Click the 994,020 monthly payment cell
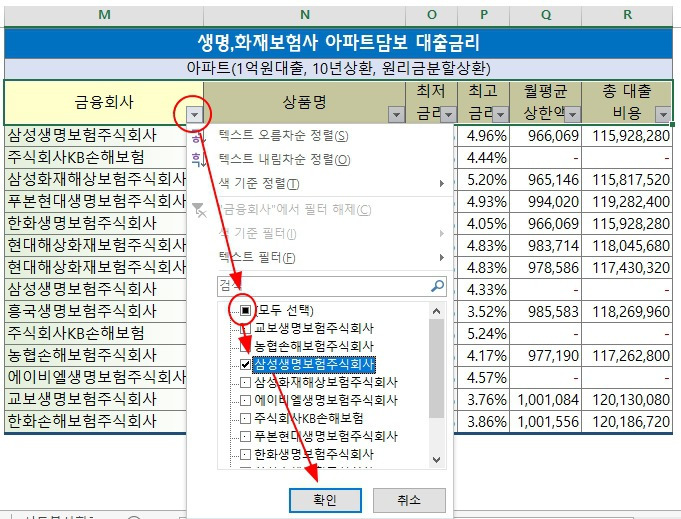The image size is (681, 519). (x=545, y=202)
